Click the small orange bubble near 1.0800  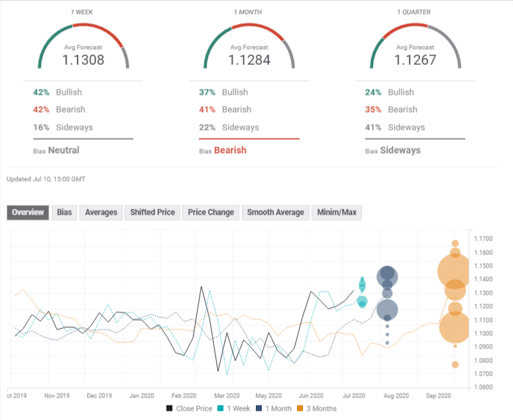(x=455, y=364)
